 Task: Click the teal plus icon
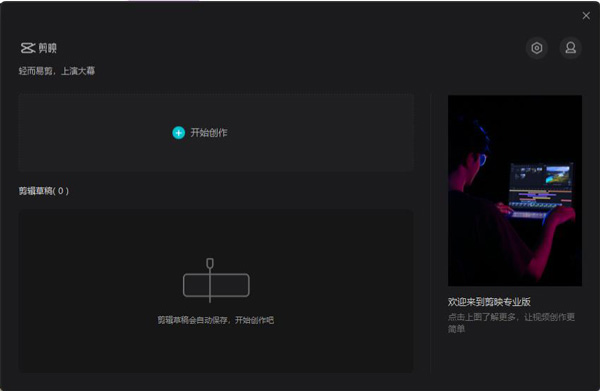(178, 133)
